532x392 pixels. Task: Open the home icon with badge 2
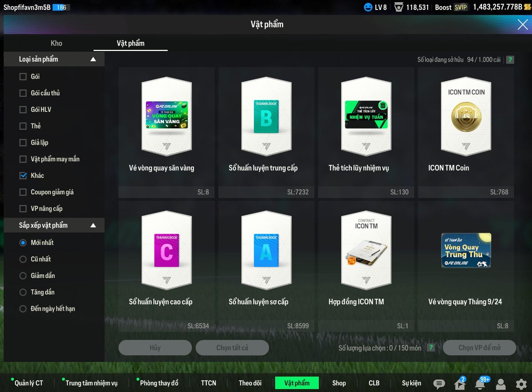(x=459, y=384)
